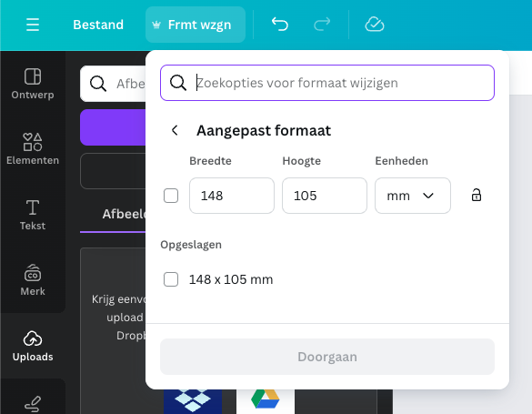The height and width of the screenshot is (414, 532).
Task: Click the purple upload button
Action: click(113, 127)
